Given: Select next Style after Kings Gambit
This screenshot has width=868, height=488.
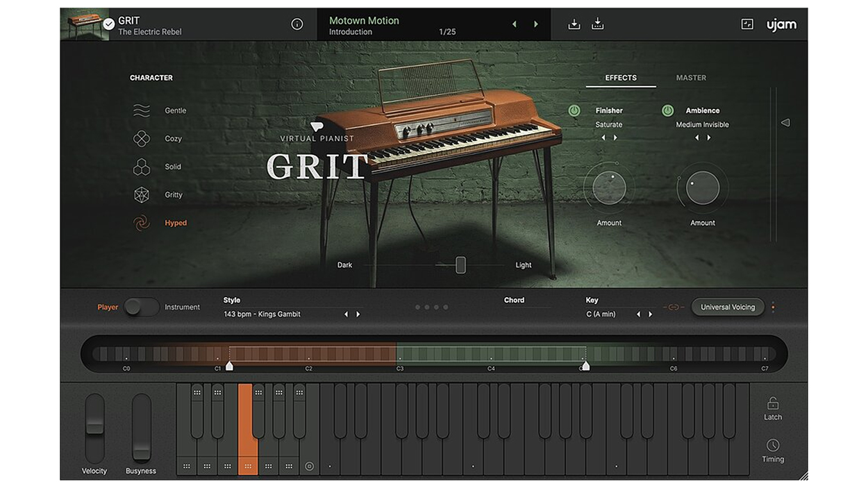Looking at the screenshot, I should click(358, 314).
